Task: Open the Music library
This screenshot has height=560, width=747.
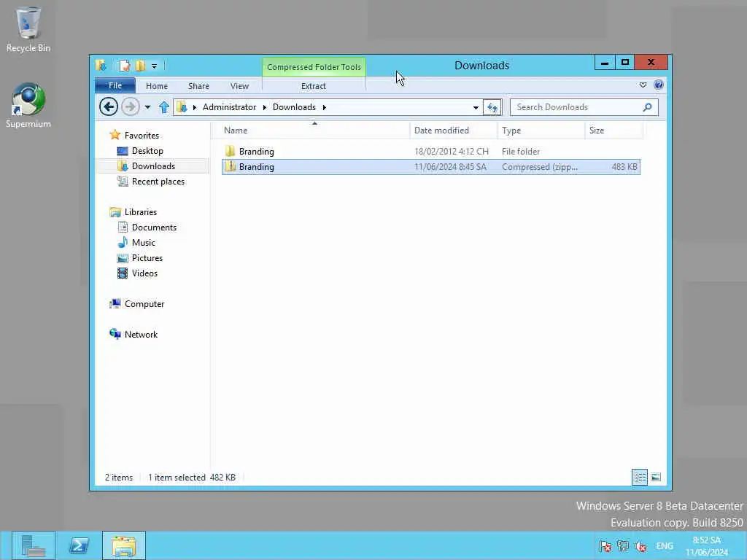Action: pos(144,242)
